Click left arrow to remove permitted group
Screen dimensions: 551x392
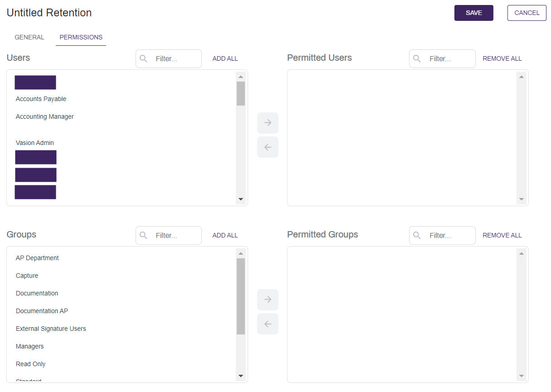[268, 324]
